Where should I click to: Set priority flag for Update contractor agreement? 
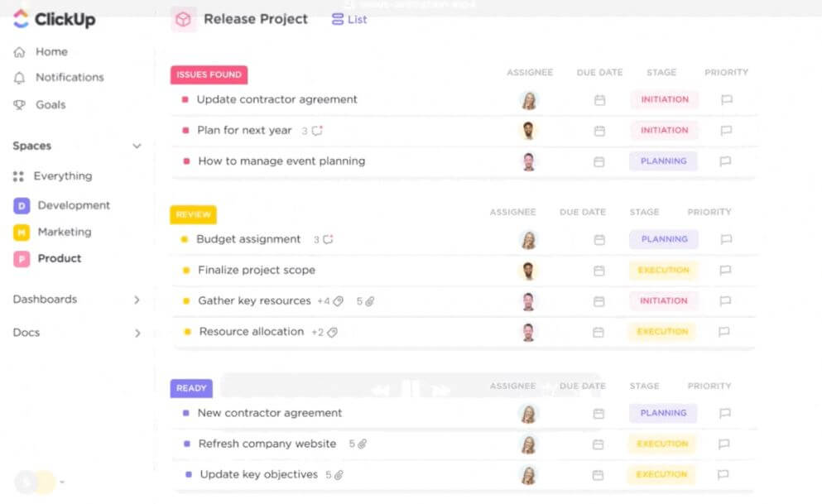pos(727,99)
